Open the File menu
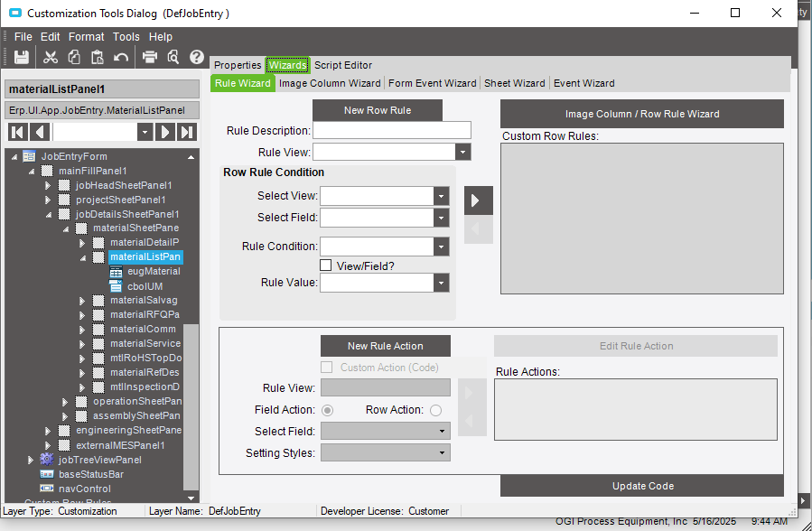812x531 pixels. click(x=23, y=37)
